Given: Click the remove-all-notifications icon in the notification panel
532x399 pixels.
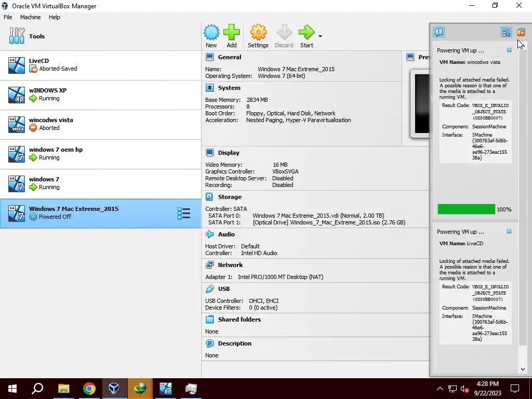Looking at the screenshot, I should coord(521,32).
